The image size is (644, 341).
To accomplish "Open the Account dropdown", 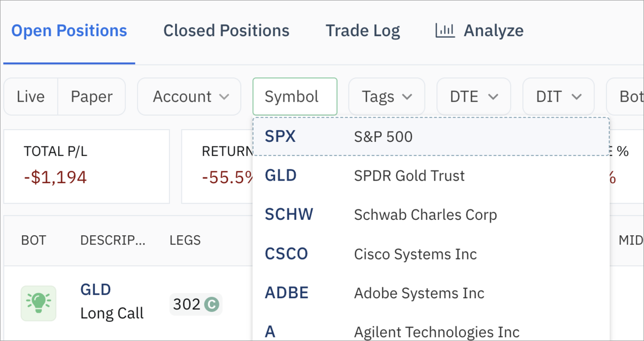I will (189, 96).
